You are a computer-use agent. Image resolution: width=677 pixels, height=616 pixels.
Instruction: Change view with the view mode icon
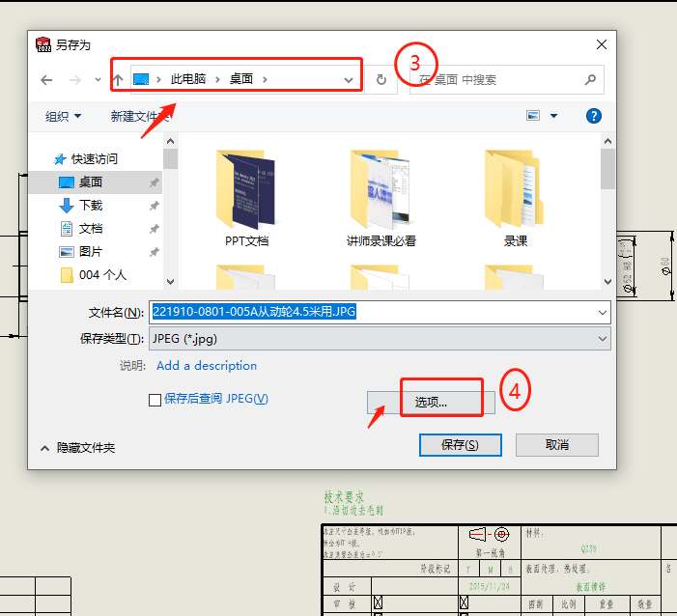tap(533, 116)
